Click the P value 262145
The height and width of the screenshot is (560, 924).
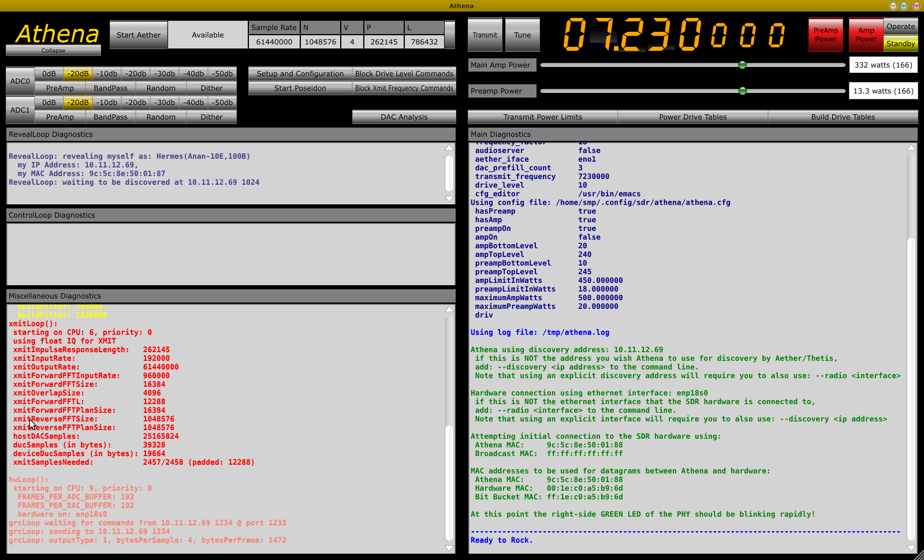coord(384,42)
